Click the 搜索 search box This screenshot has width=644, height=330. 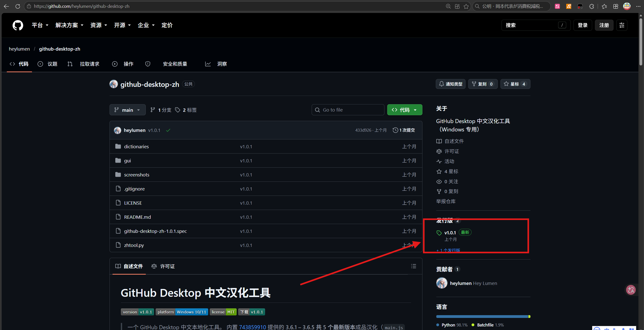coord(536,25)
